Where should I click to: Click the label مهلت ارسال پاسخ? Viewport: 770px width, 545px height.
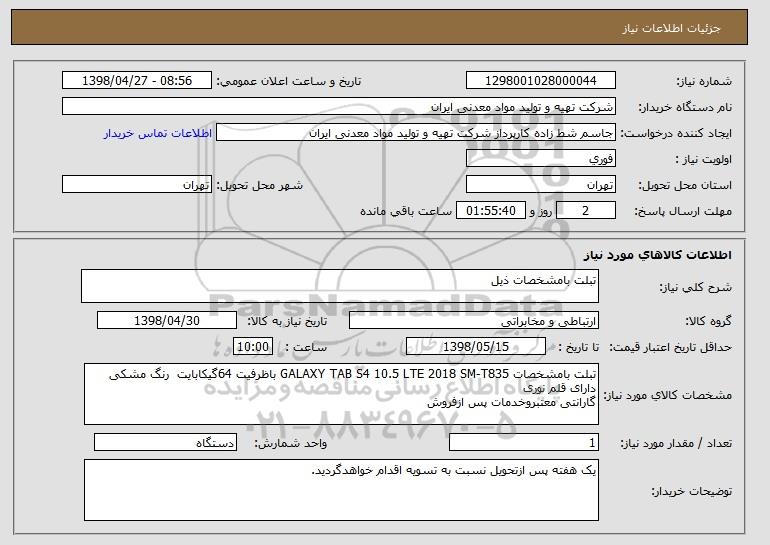click(683, 211)
